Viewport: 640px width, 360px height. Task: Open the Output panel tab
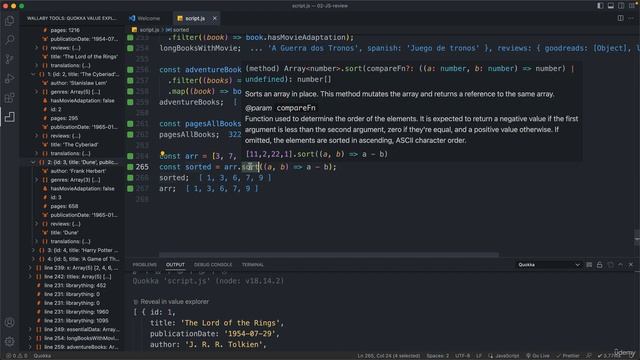click(175, 265)
